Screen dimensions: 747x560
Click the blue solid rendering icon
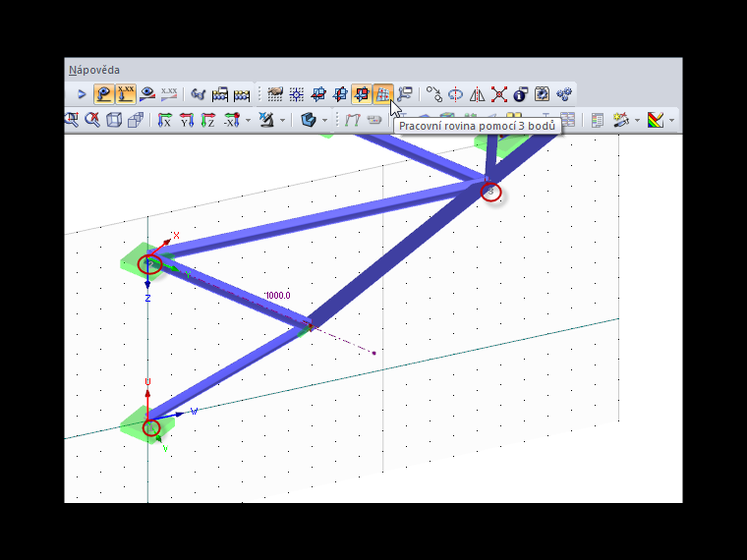[x=309, y=120]
